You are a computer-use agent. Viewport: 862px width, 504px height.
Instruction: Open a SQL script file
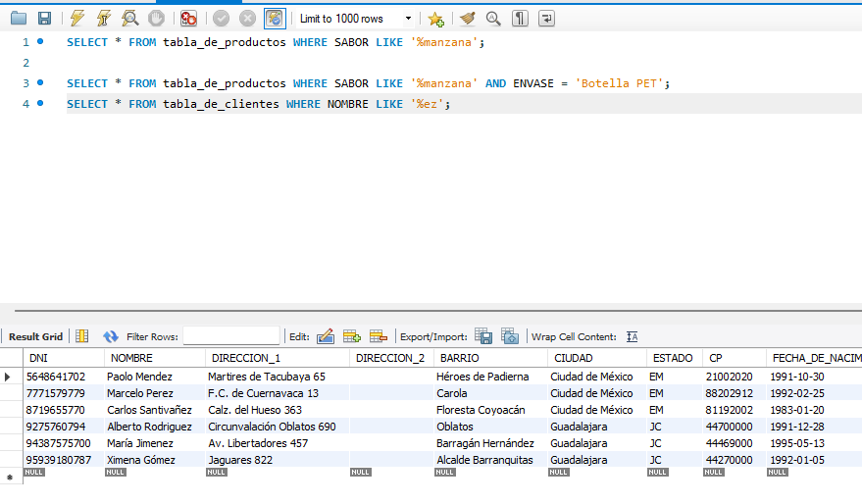point(19,19)
